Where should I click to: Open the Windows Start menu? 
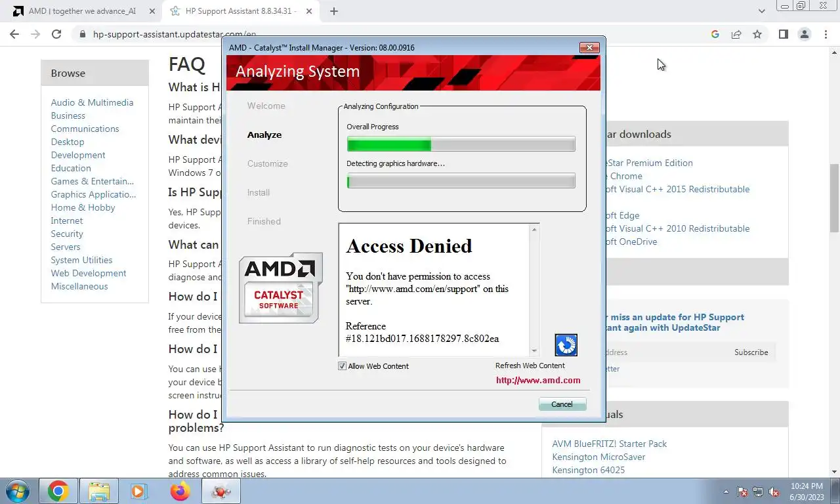18,491
